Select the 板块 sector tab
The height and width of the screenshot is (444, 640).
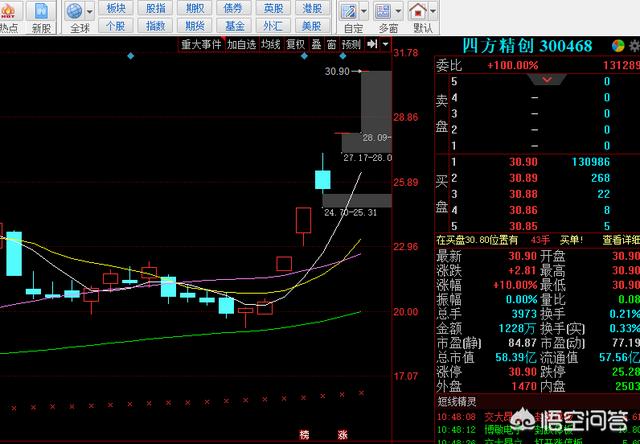[x=116, y=8]
